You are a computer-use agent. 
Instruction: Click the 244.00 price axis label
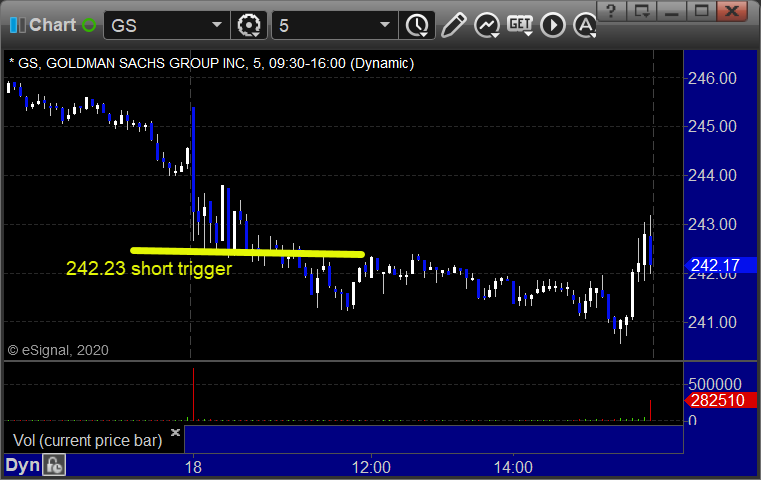pos(712,175)
